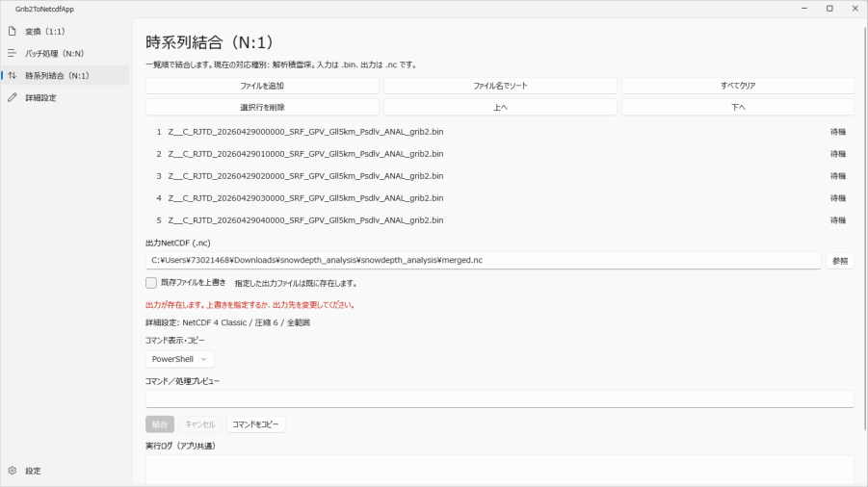This screenshot has width=868, height=487.
Task: Select row 5 file 20260429040000 in the list
Action: [x=500, y=220]
